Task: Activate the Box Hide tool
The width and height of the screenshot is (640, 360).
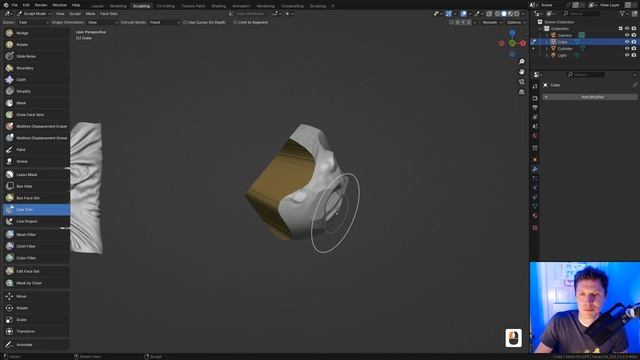Action: 36,186
